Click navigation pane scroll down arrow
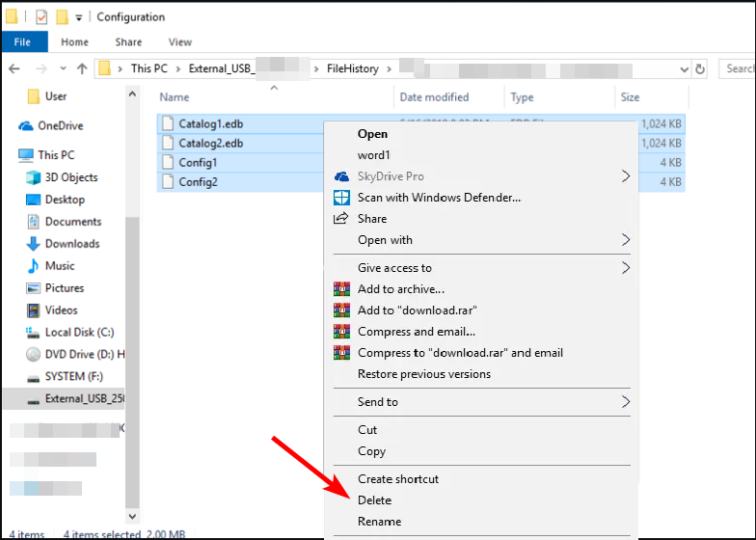Viewport: 756px width, 540px height. click(x=133, y=516)
